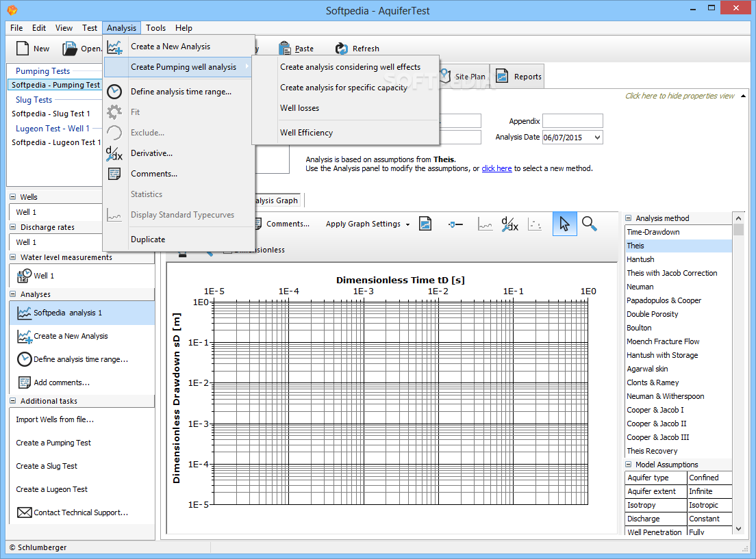Click scroll up arrow of analysis panel
756x559 pixels.
[738, 218]
